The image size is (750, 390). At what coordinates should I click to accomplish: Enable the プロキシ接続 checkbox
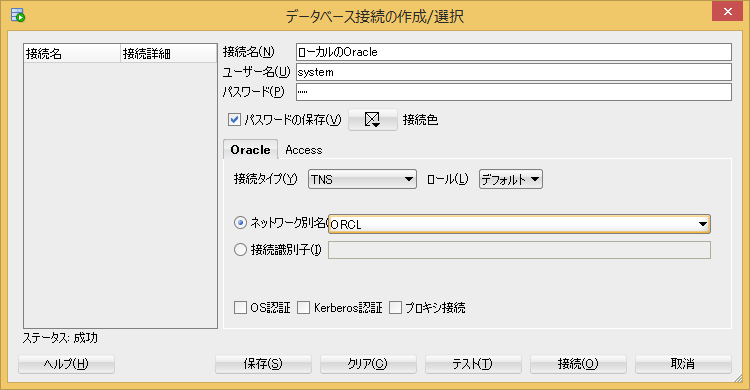click(395, 307)
